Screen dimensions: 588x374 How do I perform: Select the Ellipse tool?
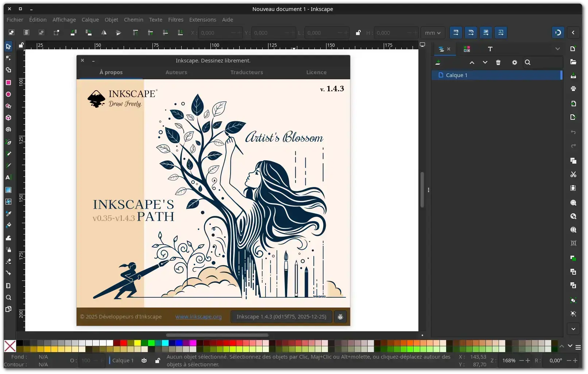(8, 94)
